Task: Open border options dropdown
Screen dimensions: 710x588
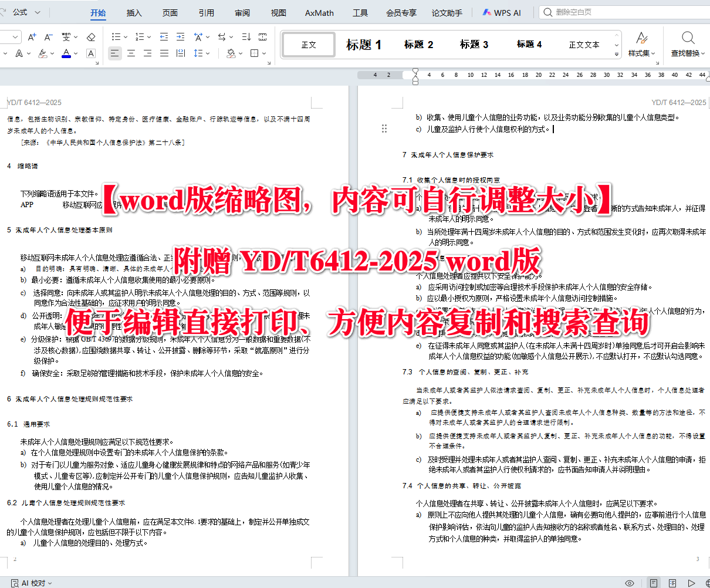Action: tap(265, 53)
